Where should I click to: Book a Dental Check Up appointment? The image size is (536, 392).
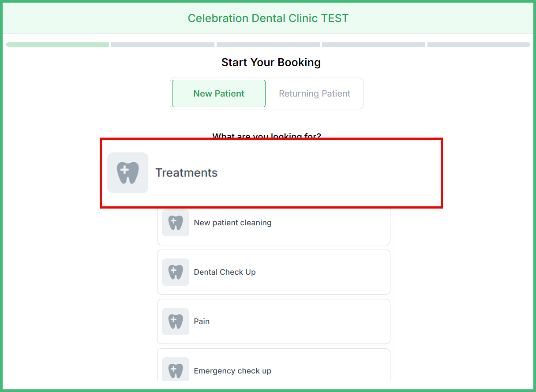click(x=274, y=272)
